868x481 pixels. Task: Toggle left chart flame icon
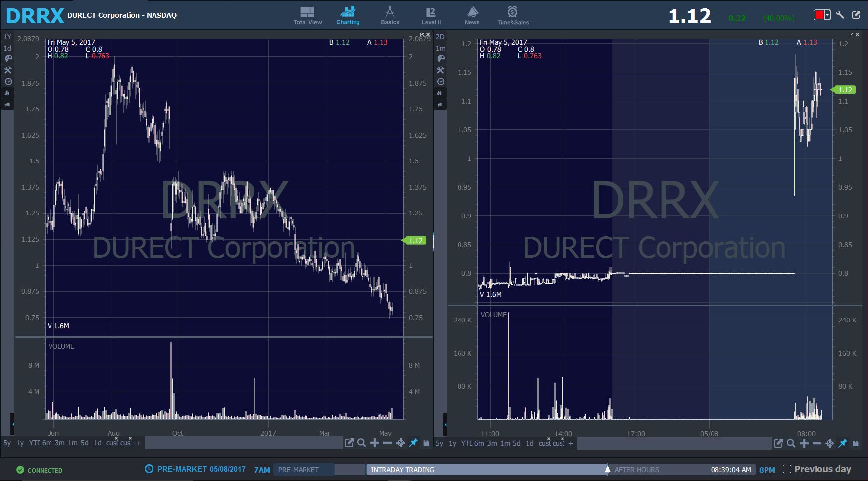tap(8, 93)
